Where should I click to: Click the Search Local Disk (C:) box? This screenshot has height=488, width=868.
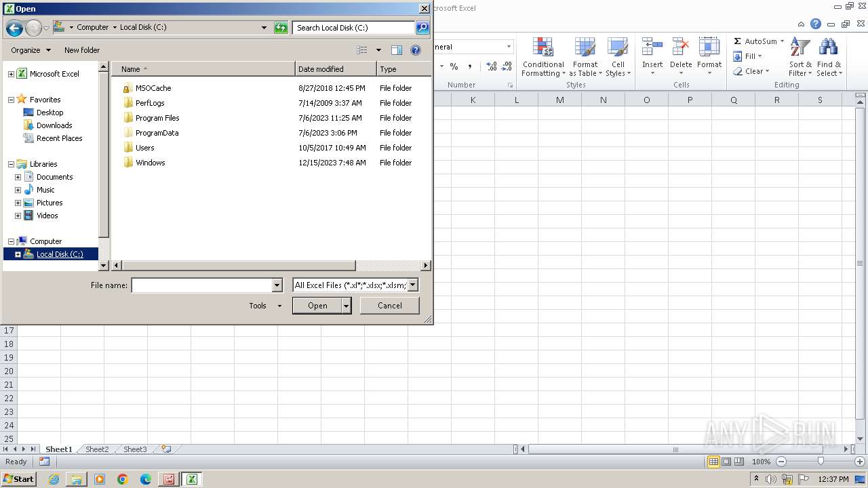point(354,28)
